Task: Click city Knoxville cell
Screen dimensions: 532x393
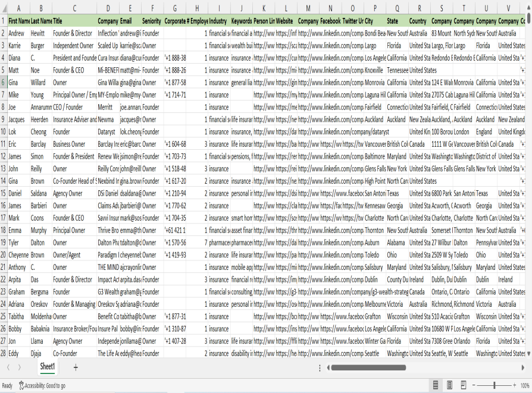Action: pyautogui.click(x=375, y=70)
